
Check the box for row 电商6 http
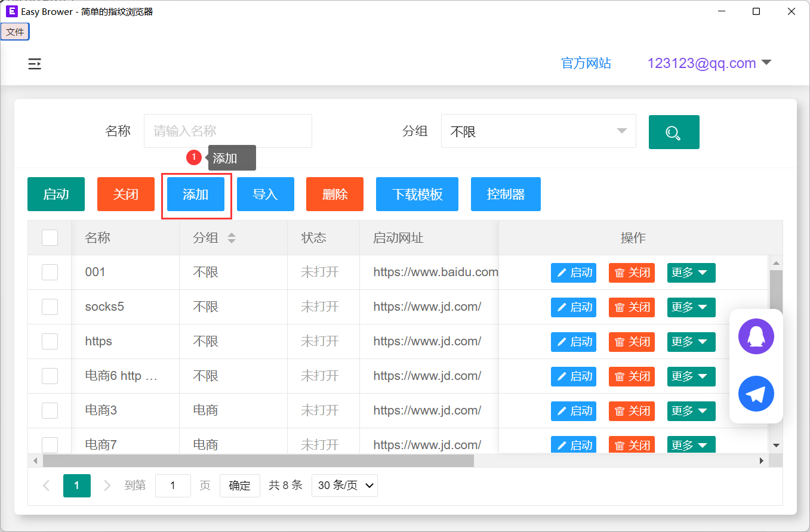50,376
